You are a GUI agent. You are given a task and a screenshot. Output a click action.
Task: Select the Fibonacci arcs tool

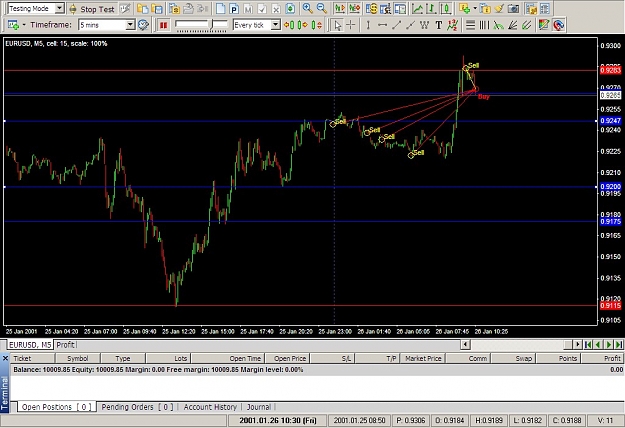(x=498, y=25)
